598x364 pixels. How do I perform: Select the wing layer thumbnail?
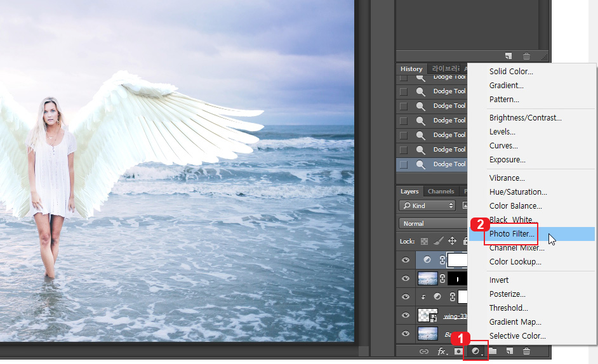click(x=427, y=316)
